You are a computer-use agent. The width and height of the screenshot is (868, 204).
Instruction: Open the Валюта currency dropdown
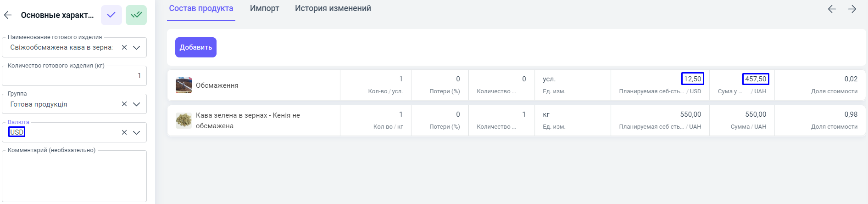click(137, 132)
